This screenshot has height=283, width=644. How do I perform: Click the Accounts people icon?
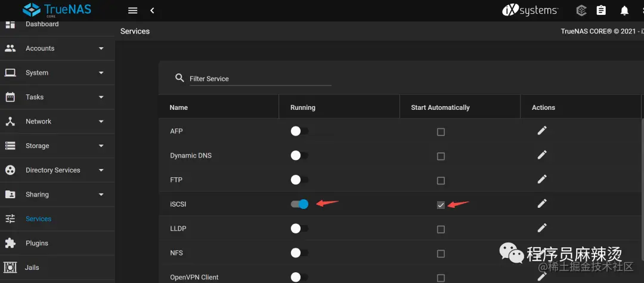point(10,48)
